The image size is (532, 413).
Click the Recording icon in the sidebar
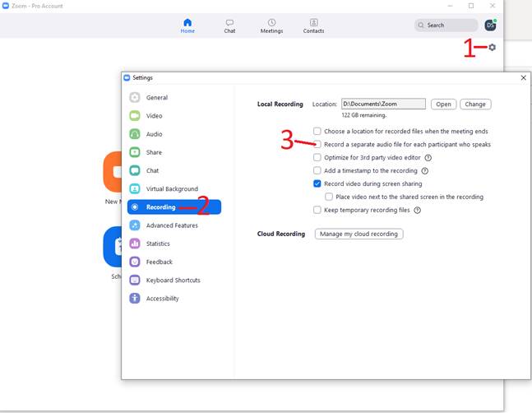(135, 207)
